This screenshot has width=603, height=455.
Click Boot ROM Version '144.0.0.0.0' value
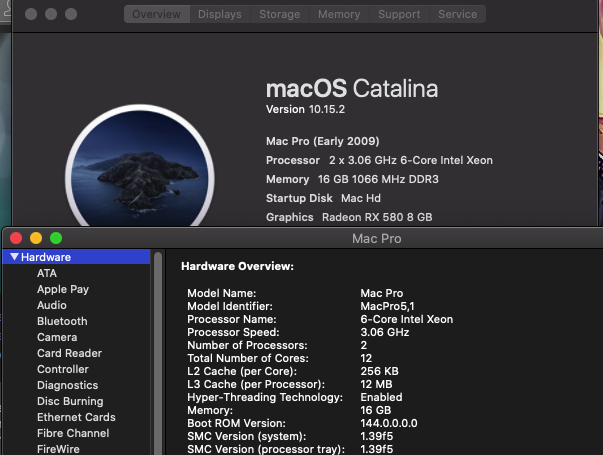tap(389, 423)
